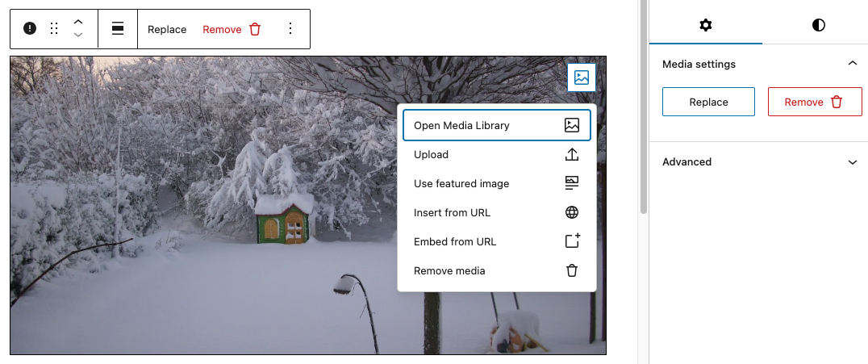Screen dimensions: 868x364
Task: Click the Remove media trash icon
Action: [x=572, y=271]
